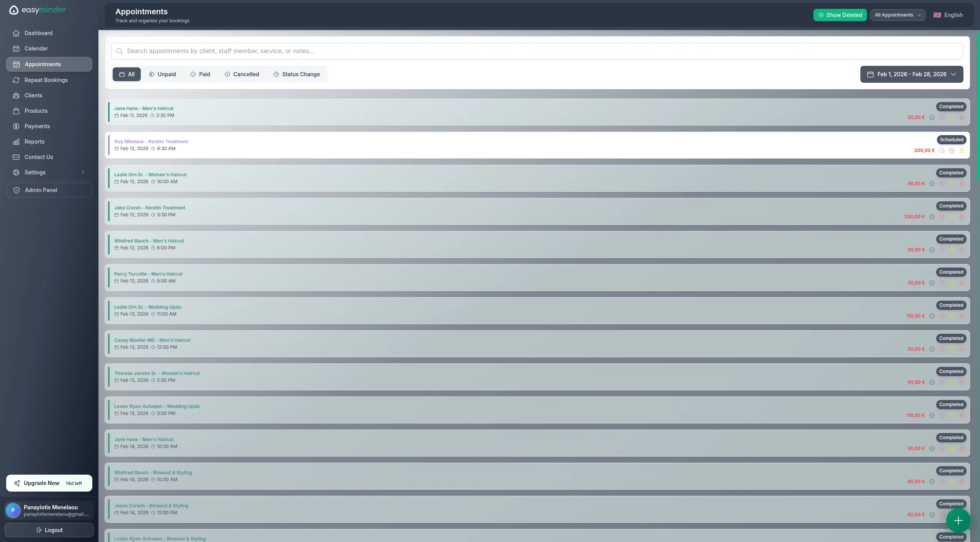This screenshot has width=980, height=542.
Task: Open the All Appointments dropdown
Action: tap(898, 15)
